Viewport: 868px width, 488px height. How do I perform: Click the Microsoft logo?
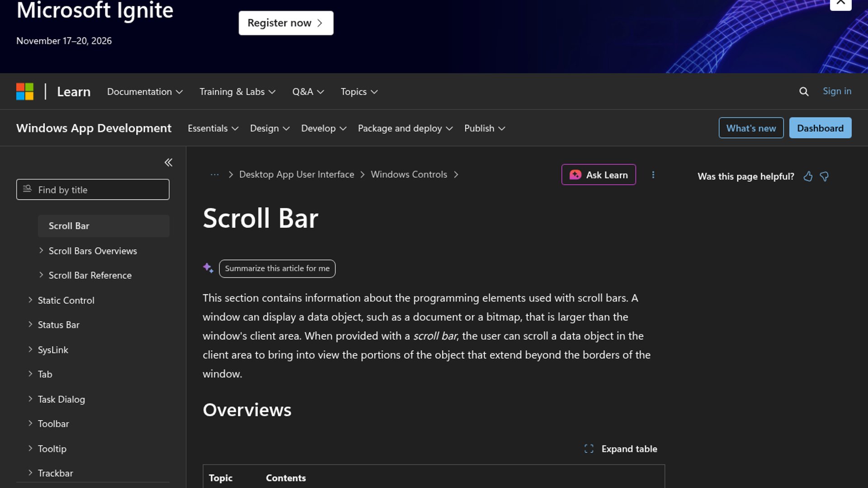25,91
